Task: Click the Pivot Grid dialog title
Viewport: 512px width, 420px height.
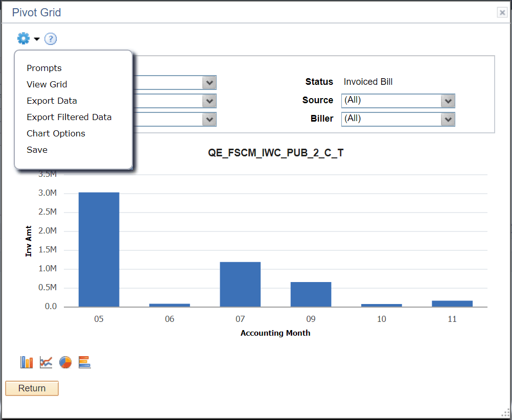Action: pyautogui.click(x=37, y=12)
